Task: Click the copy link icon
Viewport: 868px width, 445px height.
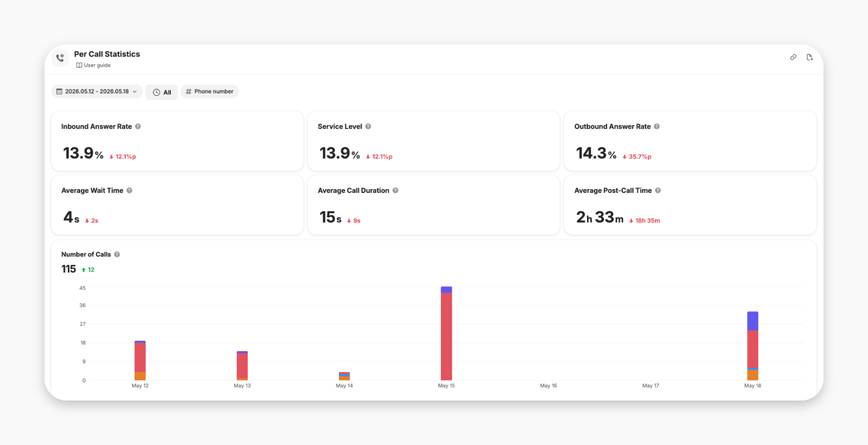Action: (x=793, y=57)
